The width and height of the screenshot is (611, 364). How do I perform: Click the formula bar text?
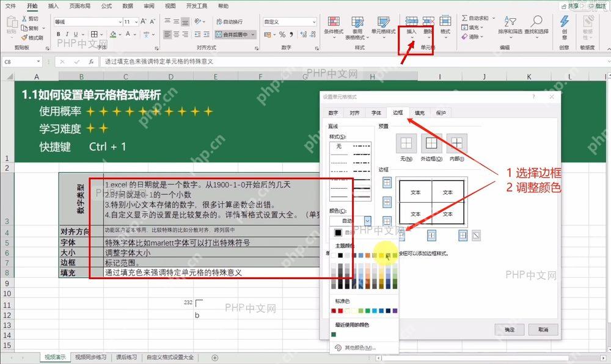click(x=159, y=62)
